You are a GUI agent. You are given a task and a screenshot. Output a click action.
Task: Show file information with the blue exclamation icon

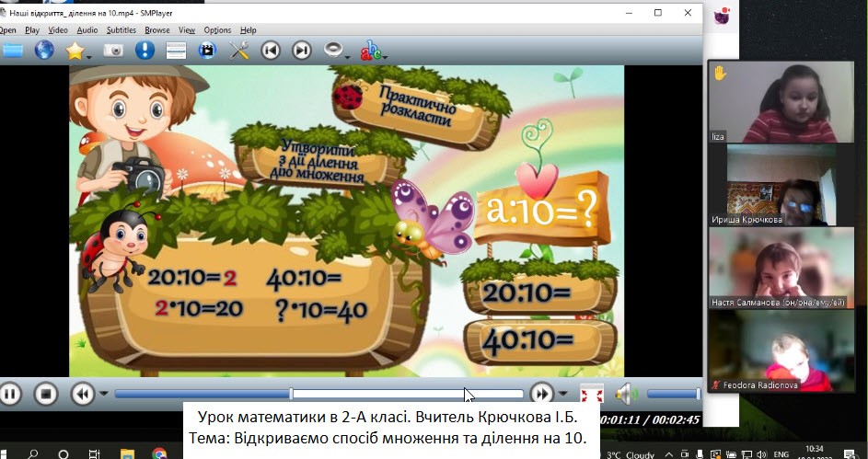point(145,50)
